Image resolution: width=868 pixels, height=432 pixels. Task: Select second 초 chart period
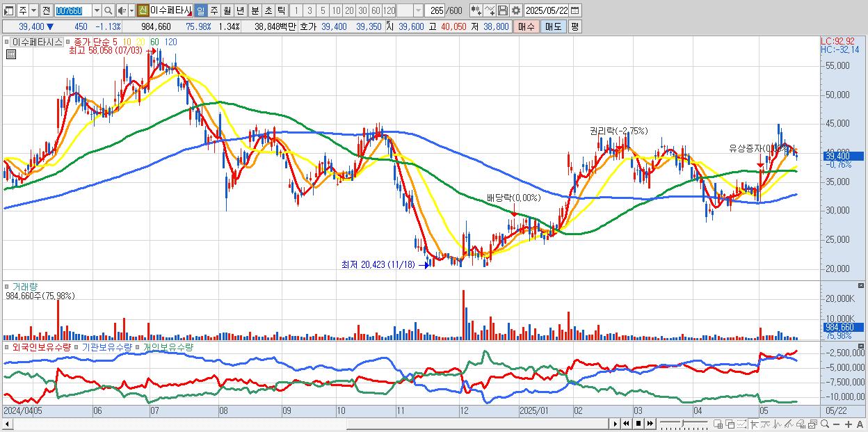coord(268,10)
